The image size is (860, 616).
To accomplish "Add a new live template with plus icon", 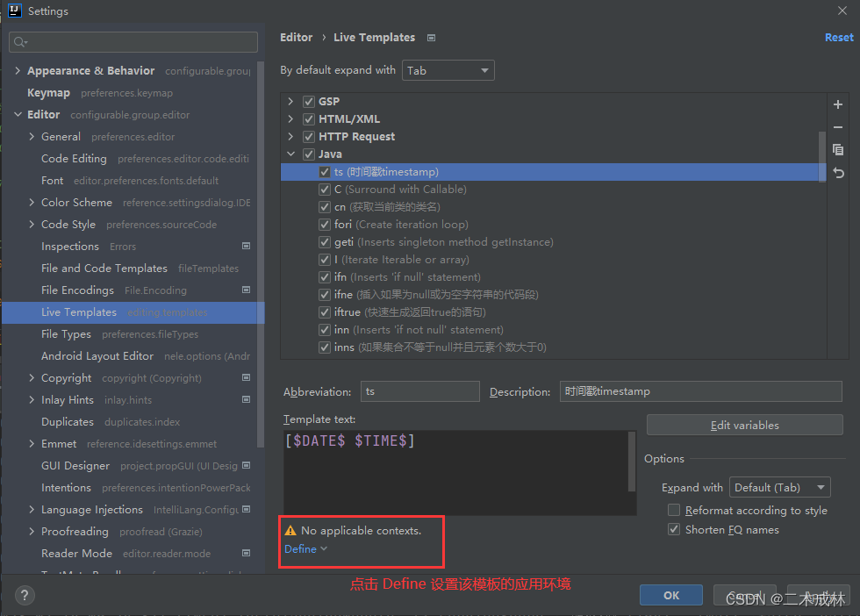I will [837, 104].
